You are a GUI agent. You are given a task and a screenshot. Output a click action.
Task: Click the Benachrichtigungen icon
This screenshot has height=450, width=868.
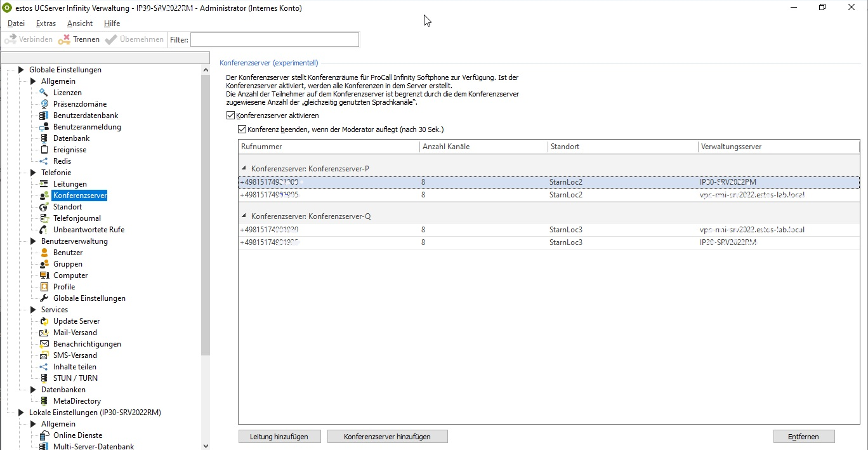[44, 344]
